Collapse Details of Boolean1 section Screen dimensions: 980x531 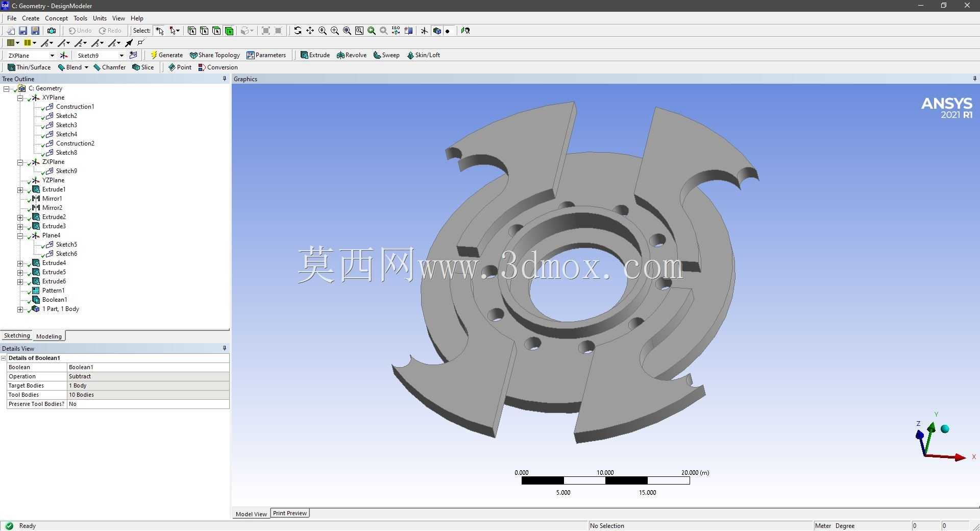point(4,358)
